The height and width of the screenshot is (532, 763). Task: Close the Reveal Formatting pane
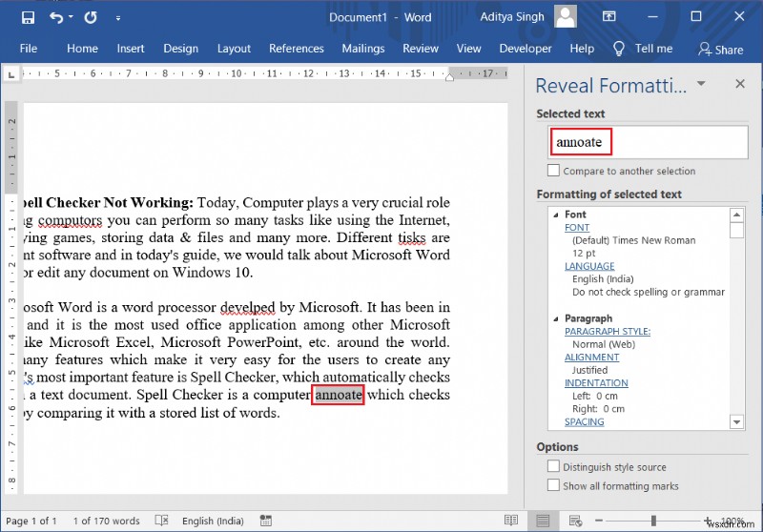tap(739, 84)
